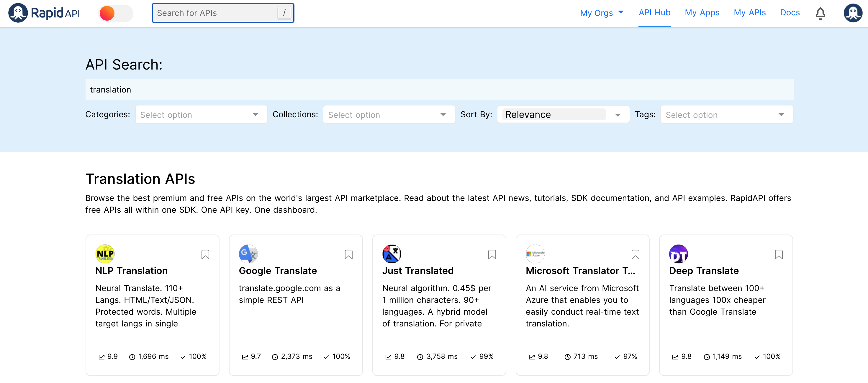Open the Microsoft Translator Text API title
The width and height of the screenshot is (868, 383).
580,270
